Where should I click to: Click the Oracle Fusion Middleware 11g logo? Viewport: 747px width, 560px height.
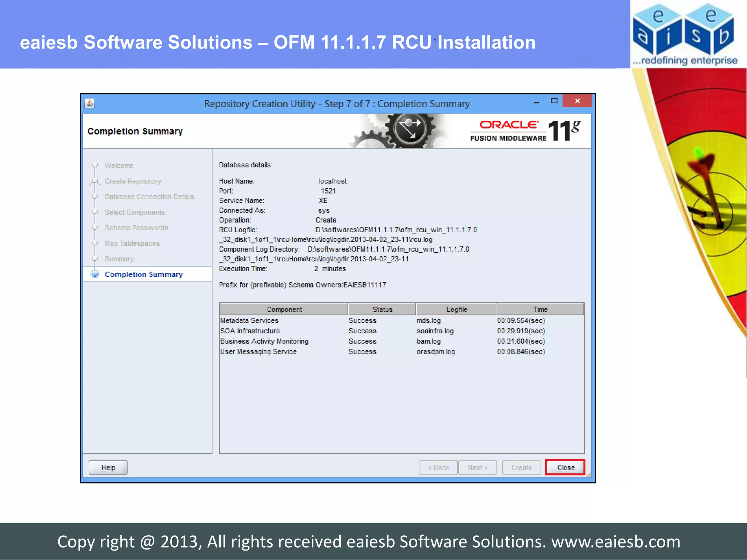pos(525,131)
